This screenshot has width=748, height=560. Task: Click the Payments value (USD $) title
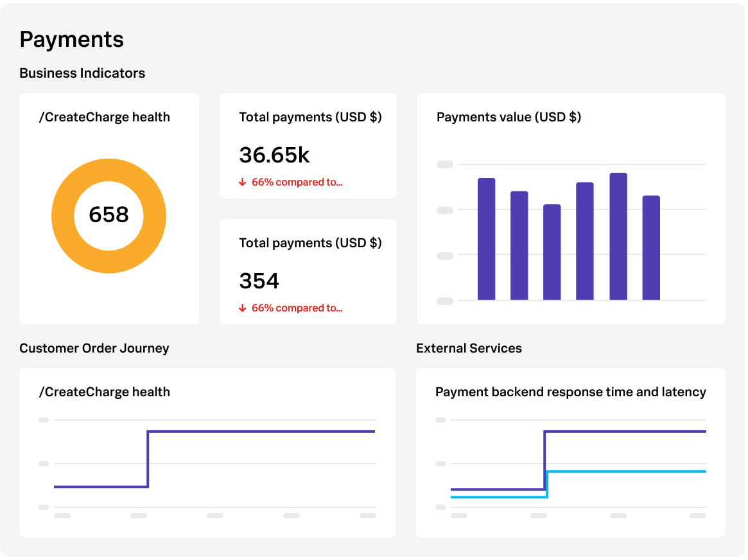coord(509,117)
